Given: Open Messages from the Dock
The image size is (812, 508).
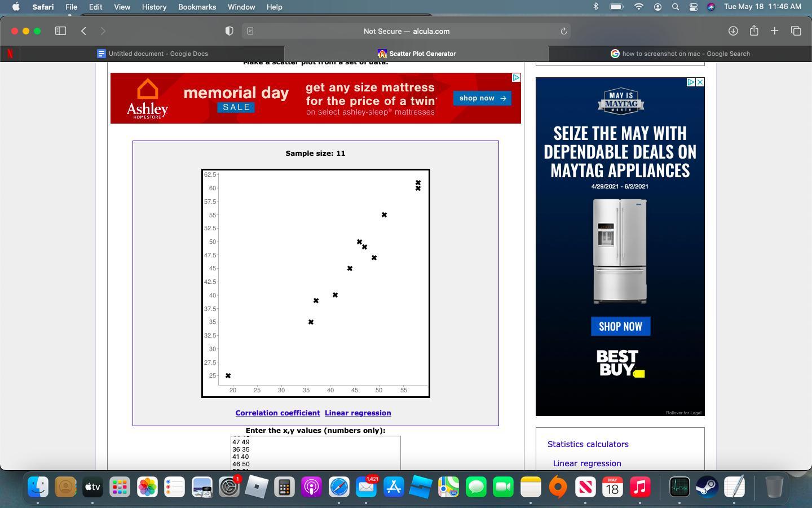Looking at the screenshot, I should 476,487.
